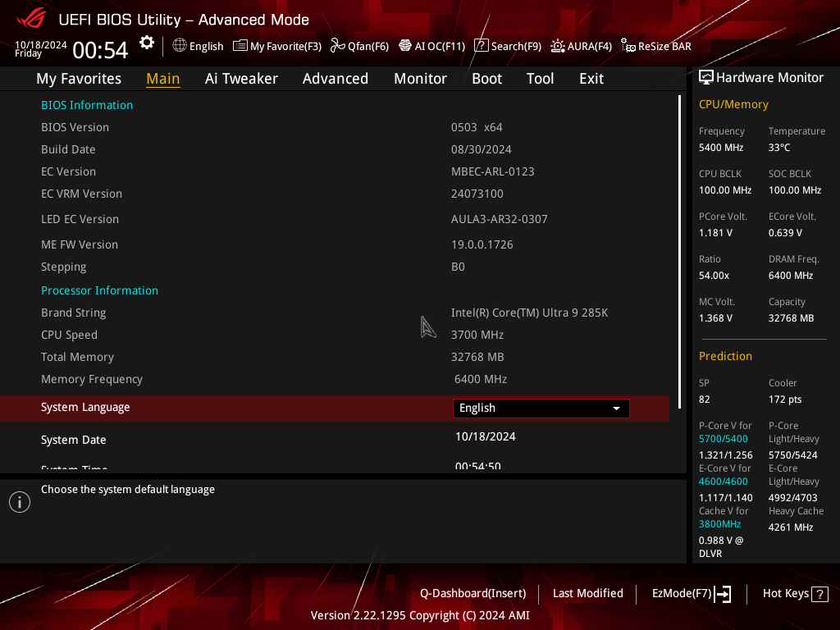Select the English language combo box
This screenshot has width=840, height=630.
pos(541,409)
